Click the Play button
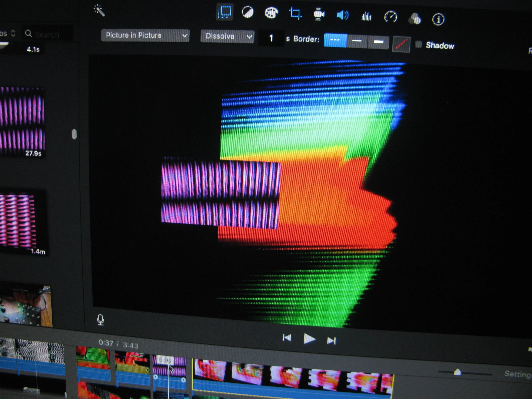Viewport: 532px width, 399px height. click(309, 339)
